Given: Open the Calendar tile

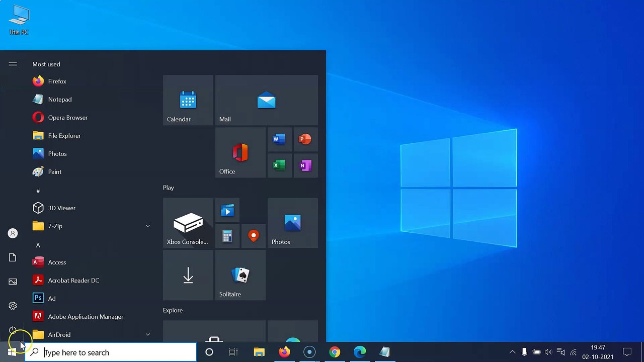Looking at the screenshot, I should [188, 100].
